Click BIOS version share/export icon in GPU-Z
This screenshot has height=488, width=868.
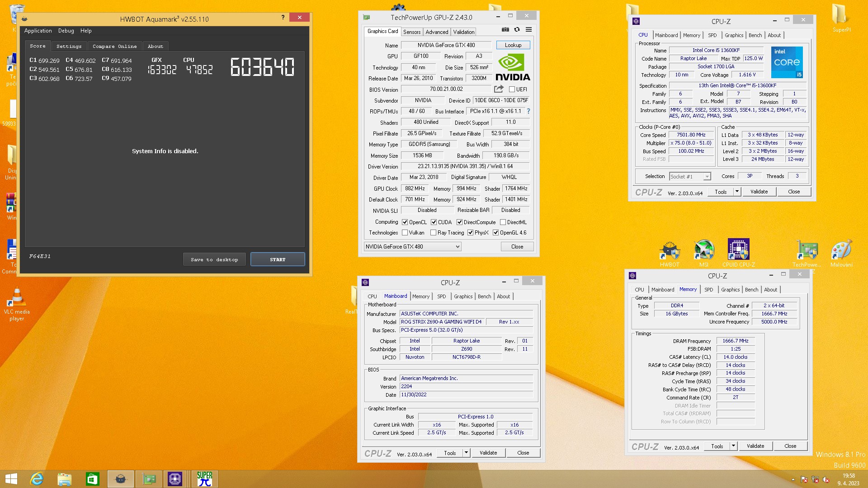[499, 89]
